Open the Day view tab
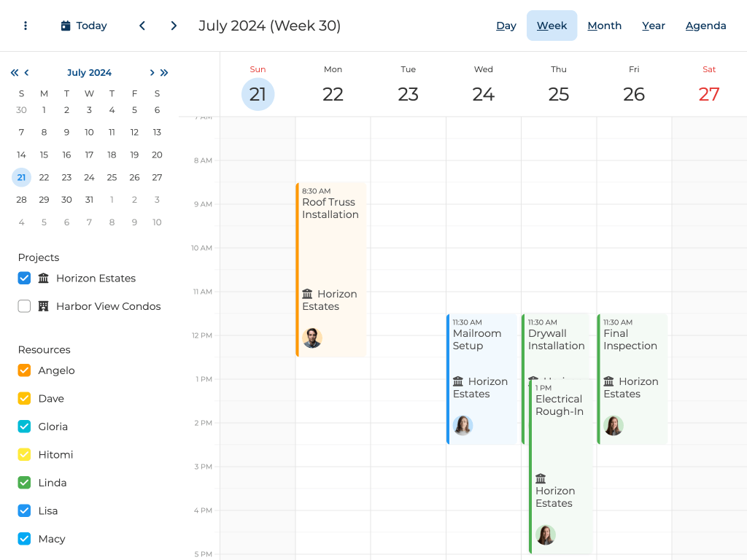Screen dimensions: 747x560 506,26
